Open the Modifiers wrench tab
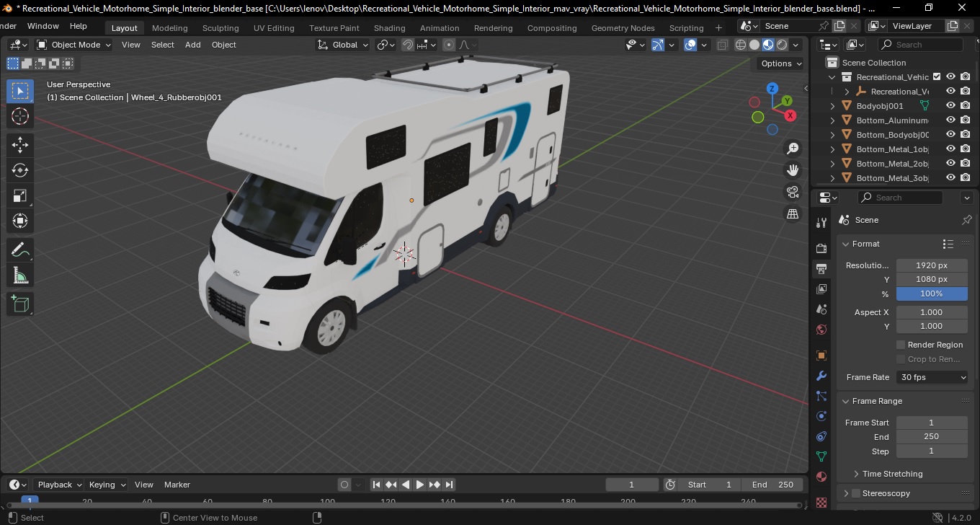The image size is (980, 525). pos(821,376)
